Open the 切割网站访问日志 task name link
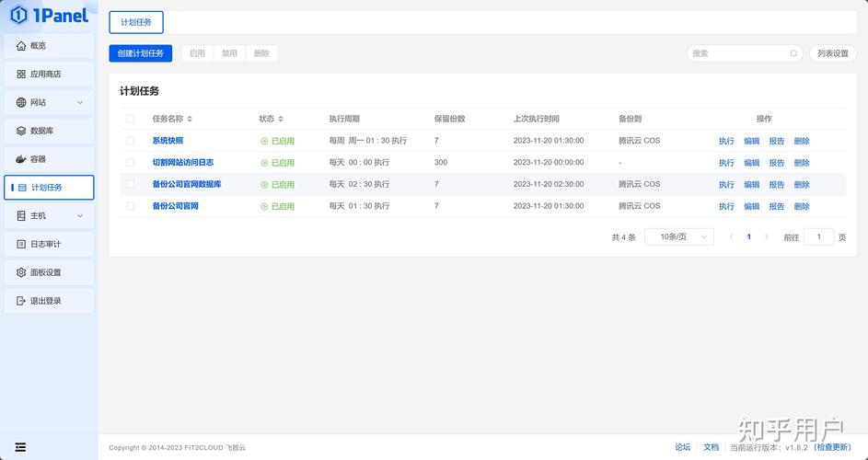Viewport: 868px width, 460px height. pos(182,163)
